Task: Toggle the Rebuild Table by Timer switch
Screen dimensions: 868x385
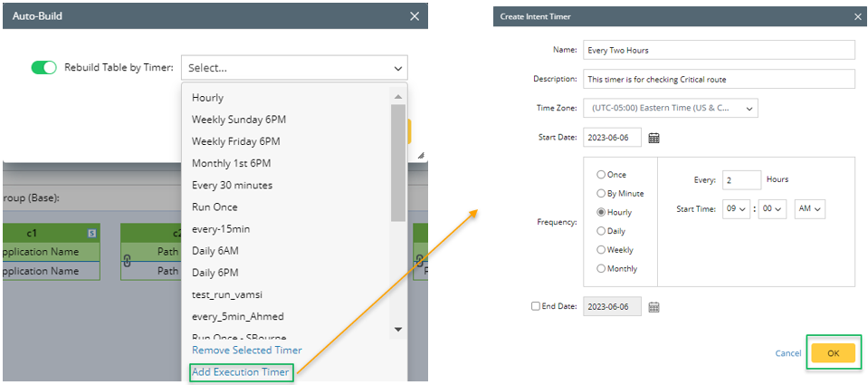Action: click(43, 67)
